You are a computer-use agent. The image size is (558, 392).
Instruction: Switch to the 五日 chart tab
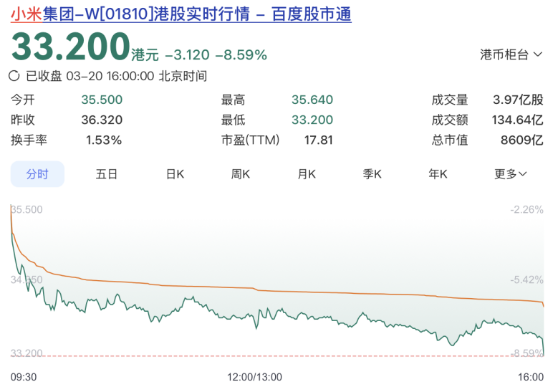tap(106, 174)
